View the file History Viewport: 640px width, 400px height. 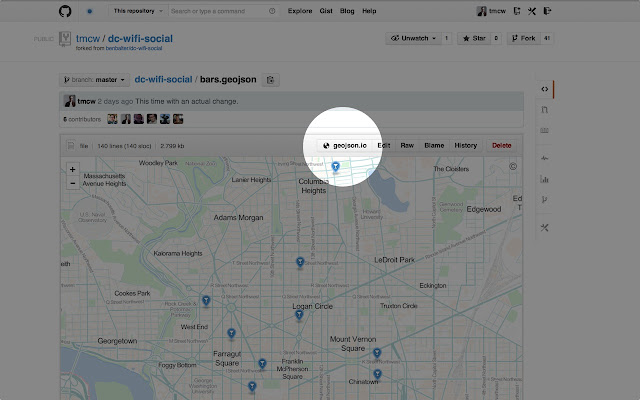(x=466, y=145)
